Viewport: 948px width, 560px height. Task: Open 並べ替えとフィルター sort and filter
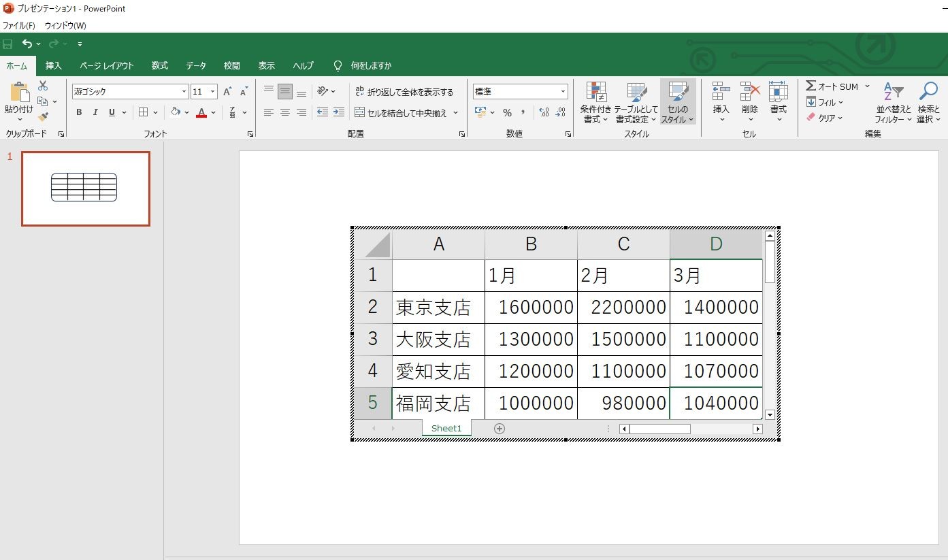pos(893,103)
